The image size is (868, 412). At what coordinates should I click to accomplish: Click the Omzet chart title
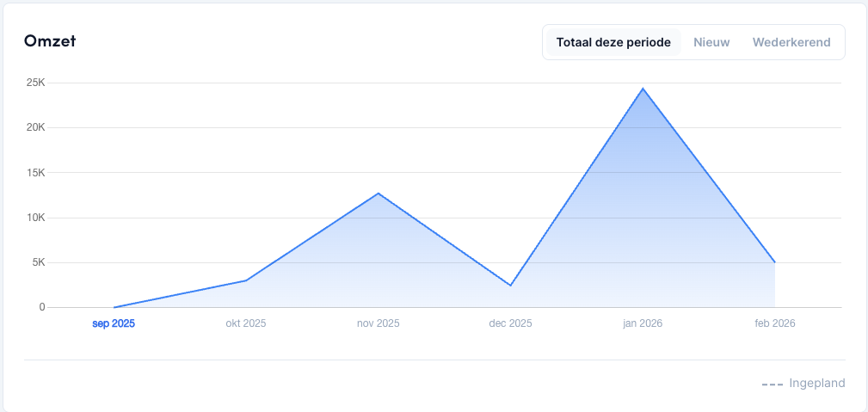pyautogui.click(x=50, y=41)
